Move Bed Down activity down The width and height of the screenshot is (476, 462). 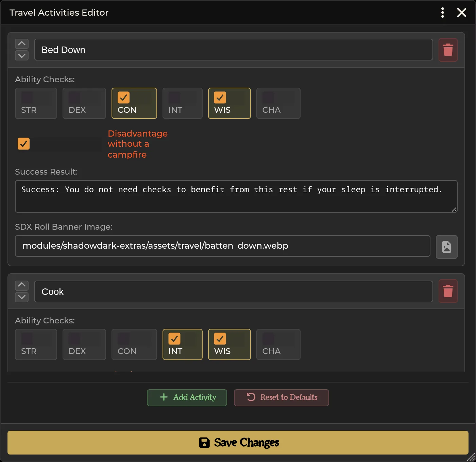click(x=22, y=55)
